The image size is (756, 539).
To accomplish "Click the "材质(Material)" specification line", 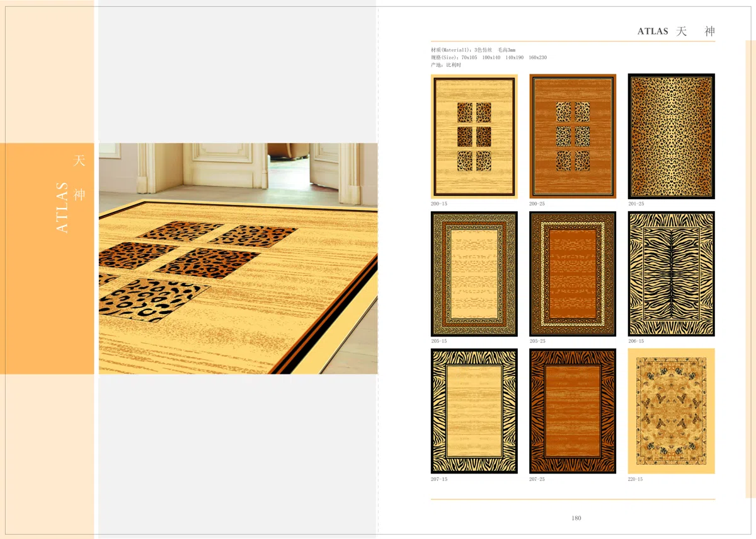I will click(473, 50).
